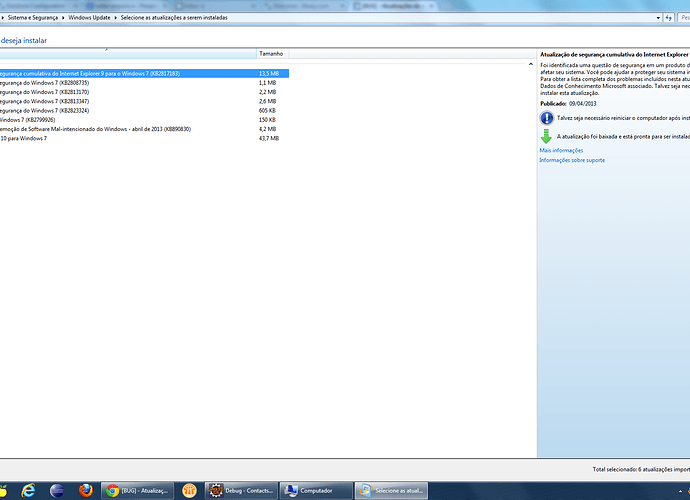Screen dimensions: 690x500
Task: Click the green download arrow icon
Action: [x=546, y=136]
